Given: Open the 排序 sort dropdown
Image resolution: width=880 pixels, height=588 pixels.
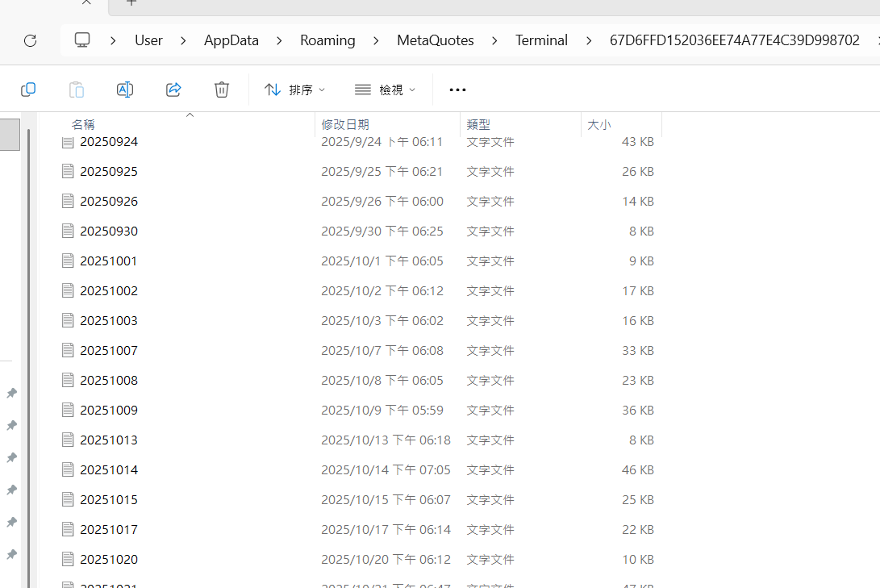Looking at the screenshot, I should (x=294, y=90).
